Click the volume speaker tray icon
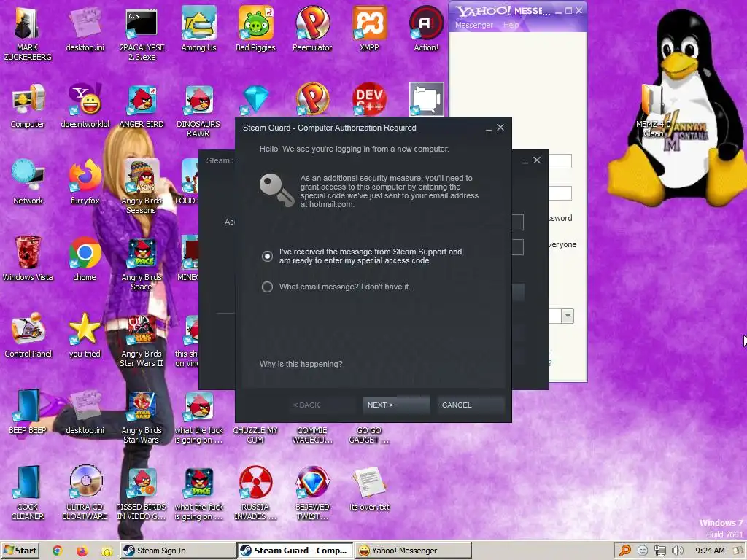The image size is (747, 560). pyautogui.click(x=678, y=551)
